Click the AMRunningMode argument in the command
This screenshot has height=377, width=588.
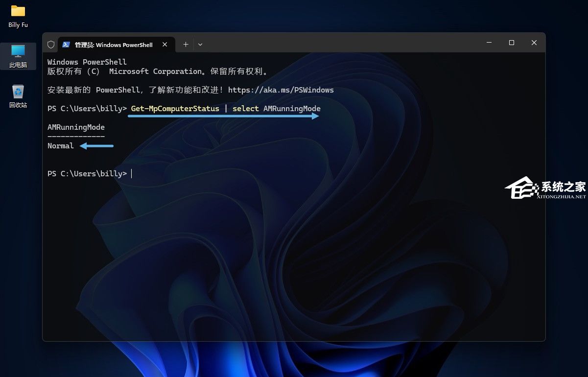292,109
